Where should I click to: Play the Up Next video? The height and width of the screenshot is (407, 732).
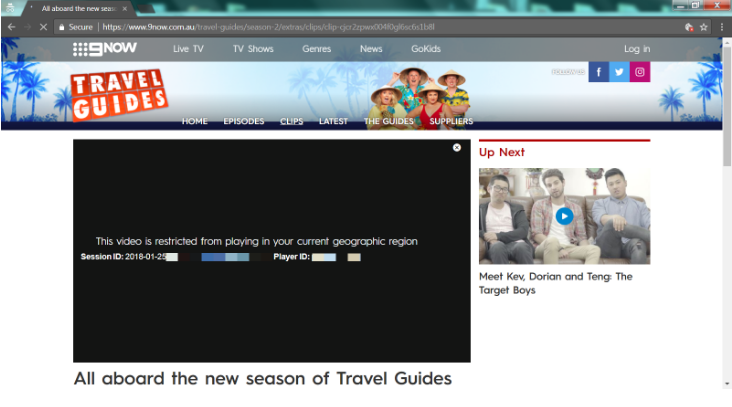(564, 216)
